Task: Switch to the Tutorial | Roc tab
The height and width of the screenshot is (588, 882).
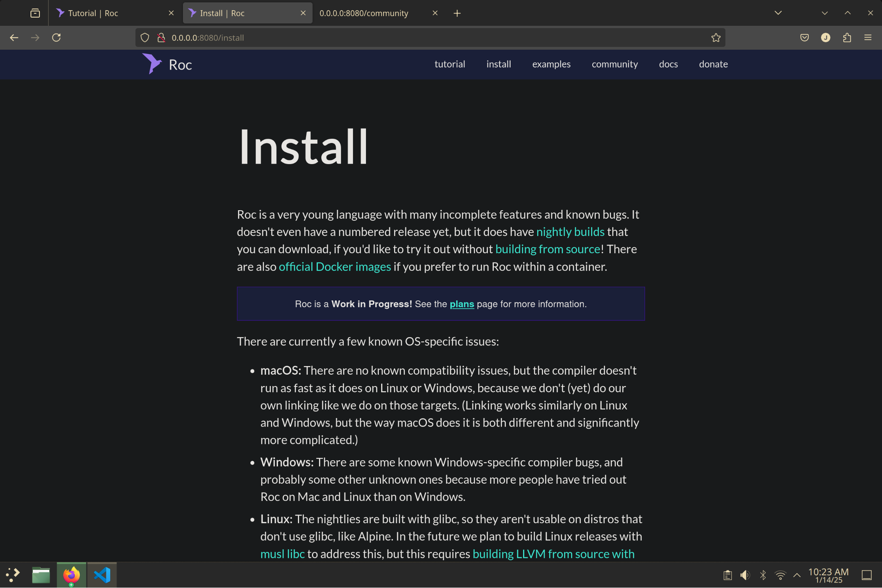Action: tap(115, 13)
